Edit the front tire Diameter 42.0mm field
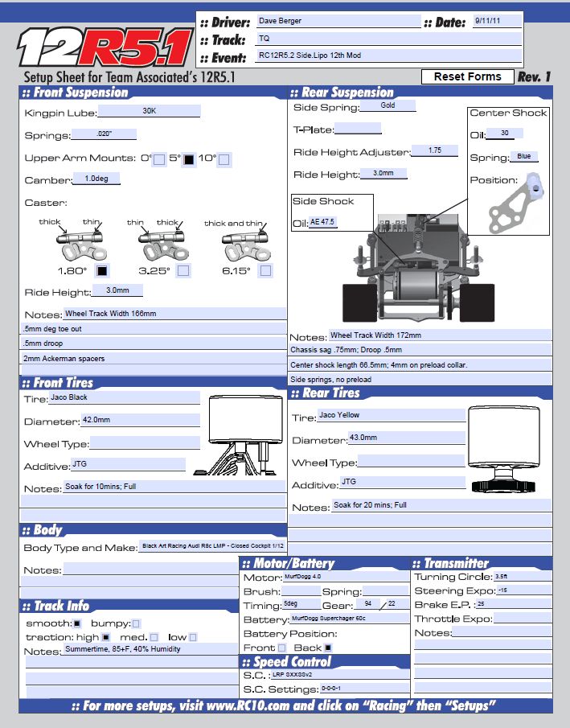Viewport: 570px width, 728px height. (141, 420)
